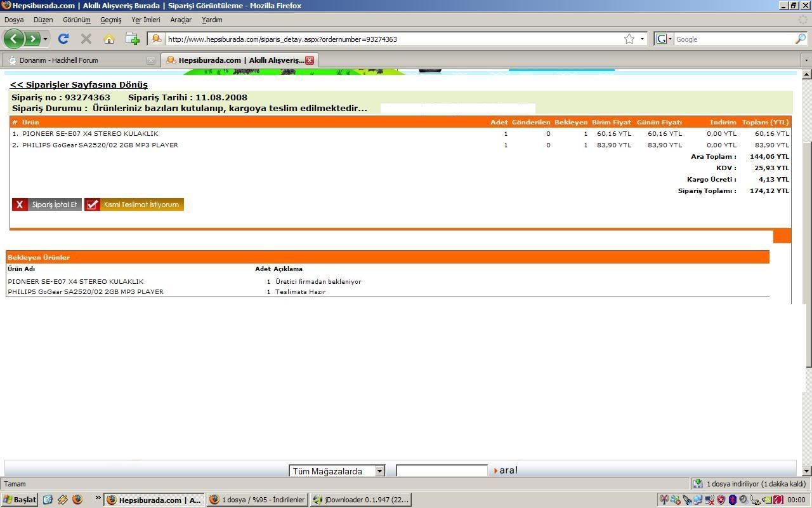Select the PIONEER SE-E07 X4 order row text
This screenshot has width=812, height=508.
click(90, 134)
